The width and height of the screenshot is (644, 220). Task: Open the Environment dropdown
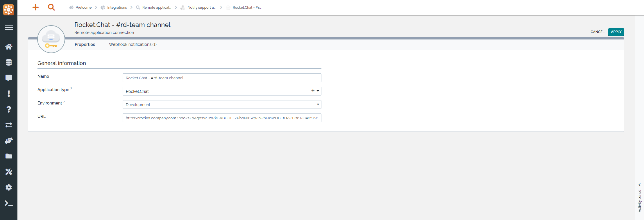click(x=222, y=104)
